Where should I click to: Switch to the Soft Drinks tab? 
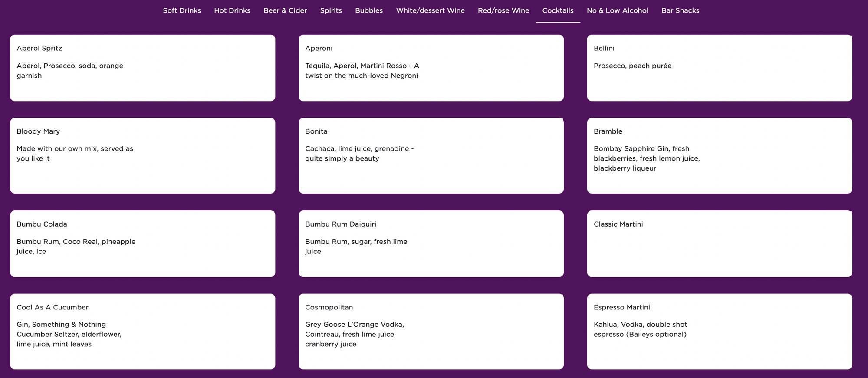(182, 10)
